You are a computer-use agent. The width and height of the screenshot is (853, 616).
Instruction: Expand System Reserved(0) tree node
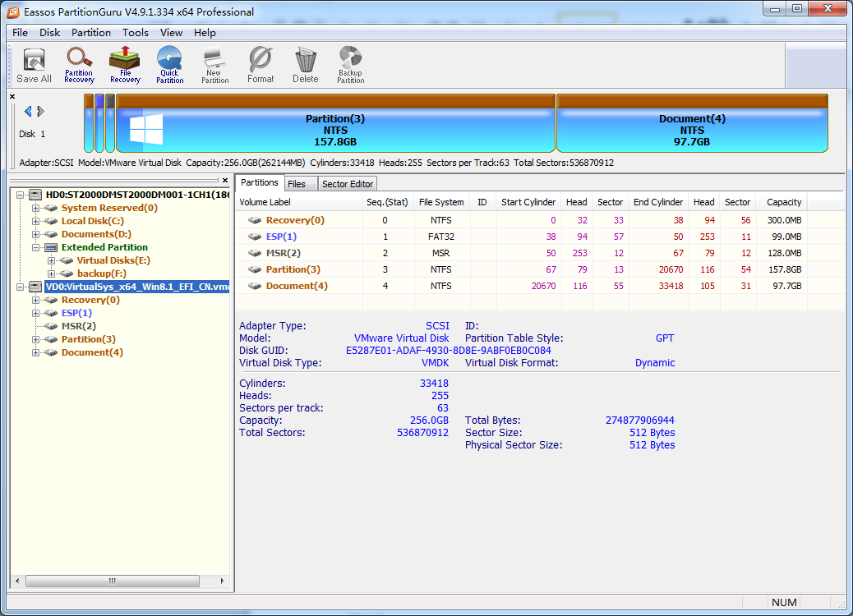[x=35, y=208]
